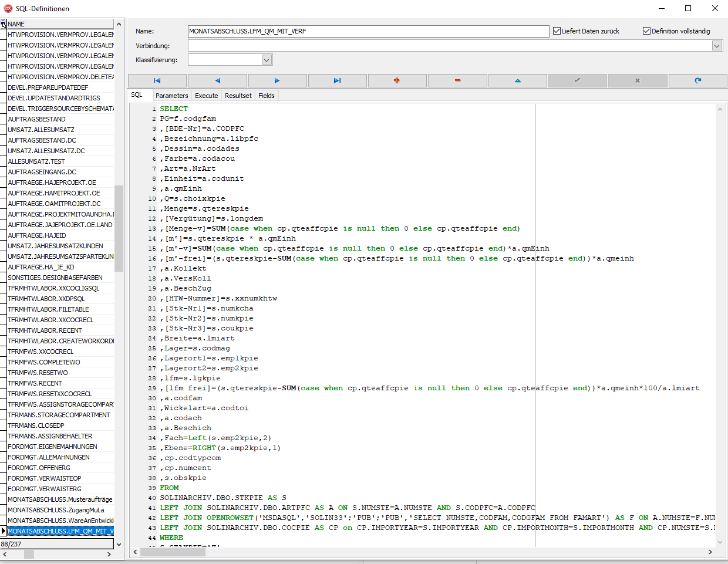Go to the first record in navigator
This screenshot has width=728, height=564.
(x=157, y=80)
